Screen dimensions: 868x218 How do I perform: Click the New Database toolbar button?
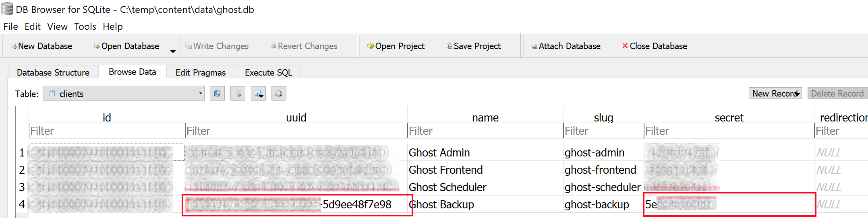point(41,46)
